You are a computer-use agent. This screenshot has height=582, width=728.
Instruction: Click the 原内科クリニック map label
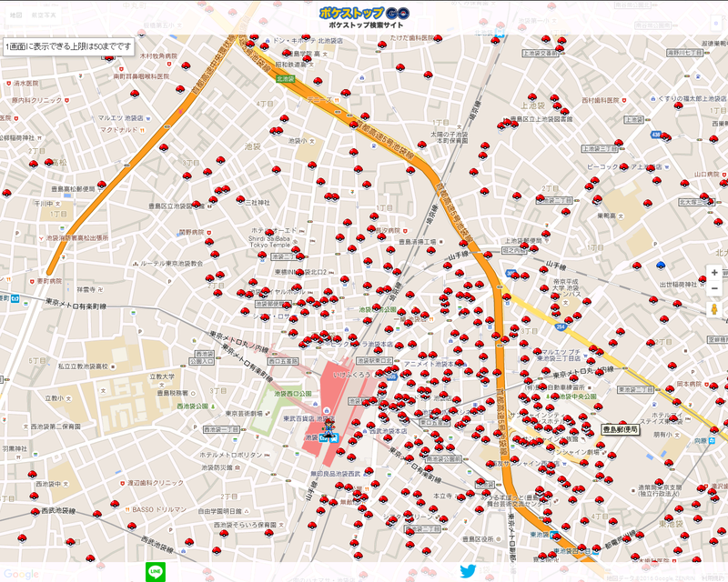36,100
